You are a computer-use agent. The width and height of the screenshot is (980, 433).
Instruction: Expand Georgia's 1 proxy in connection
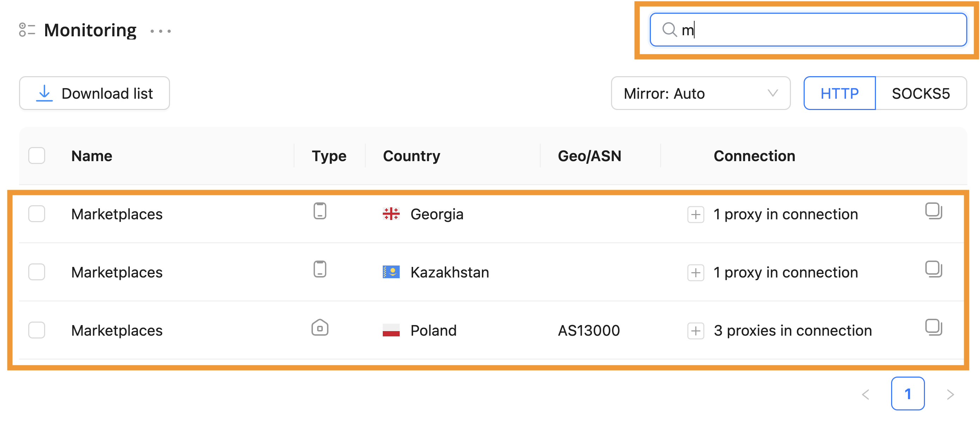[x=695, y=215]
